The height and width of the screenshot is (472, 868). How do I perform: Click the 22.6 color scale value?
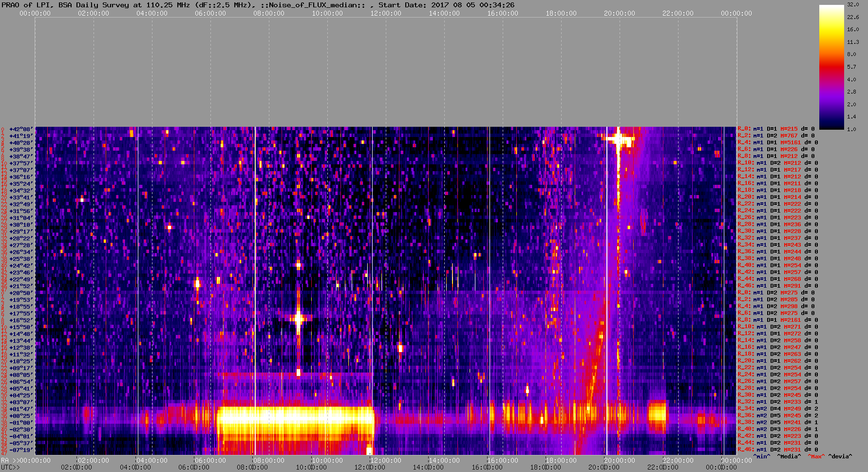852,17
